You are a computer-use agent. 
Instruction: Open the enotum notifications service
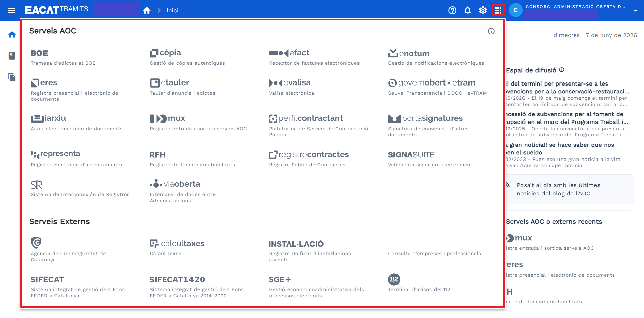tap(436, 57)
